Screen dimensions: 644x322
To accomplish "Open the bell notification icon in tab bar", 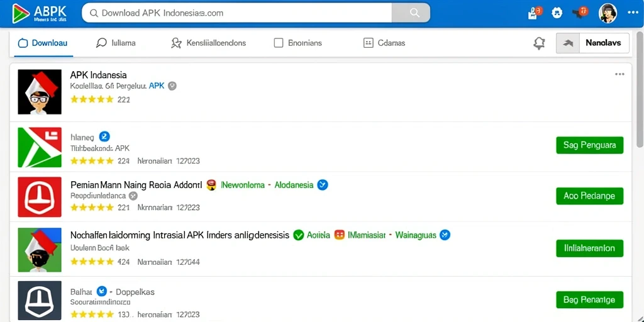I will (539, 43).
